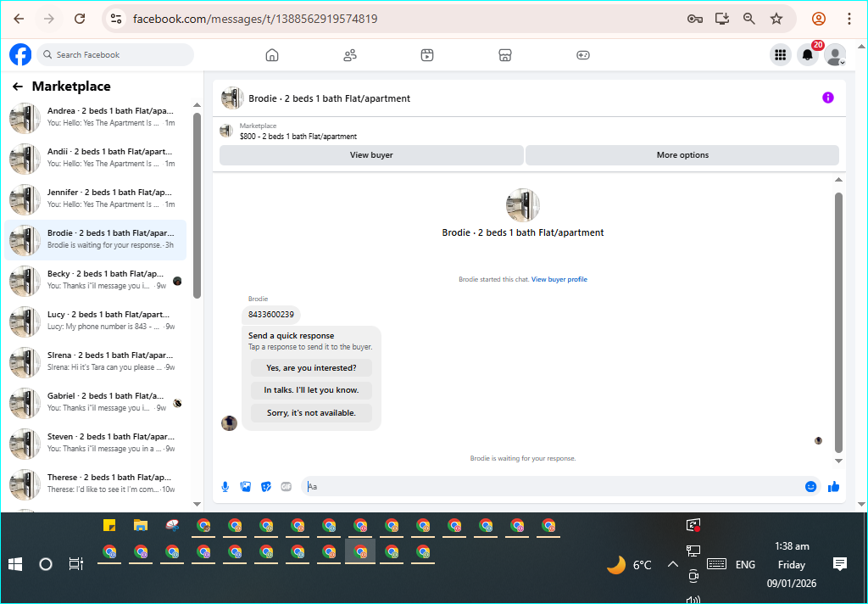Open More options button
This screenshot has width=868, height=604.
(x=682, y=155)
